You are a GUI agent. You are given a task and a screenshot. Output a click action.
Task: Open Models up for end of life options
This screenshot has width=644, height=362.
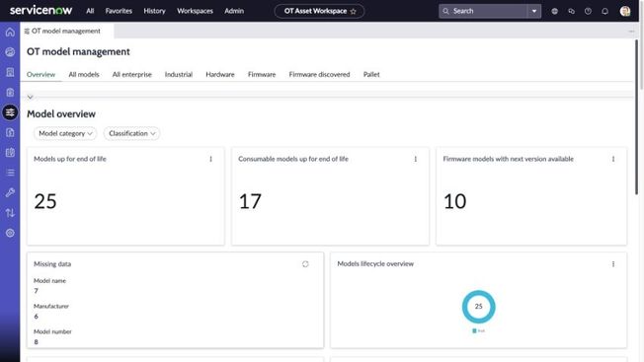210,159
